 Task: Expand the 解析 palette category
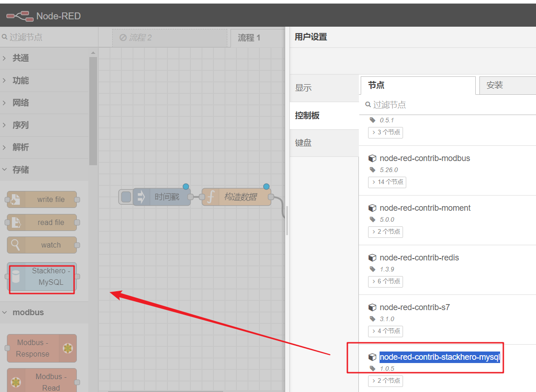(45, 147)
